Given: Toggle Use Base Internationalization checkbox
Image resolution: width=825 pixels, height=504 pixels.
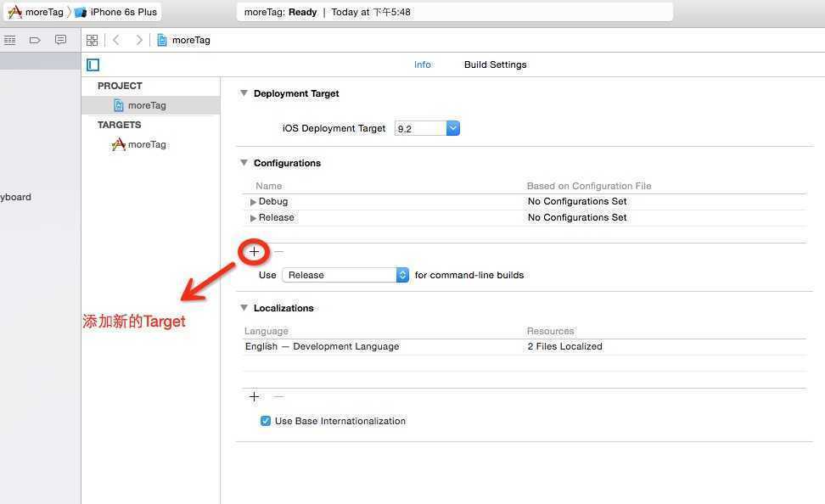Looking at the screenshot, I should 266,421.
